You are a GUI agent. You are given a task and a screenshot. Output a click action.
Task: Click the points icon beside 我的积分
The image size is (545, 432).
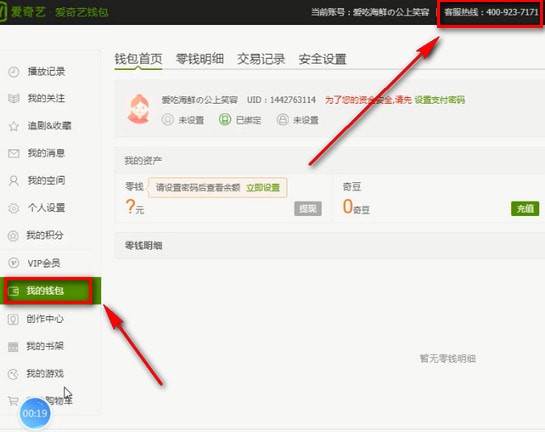click(13, 236)
